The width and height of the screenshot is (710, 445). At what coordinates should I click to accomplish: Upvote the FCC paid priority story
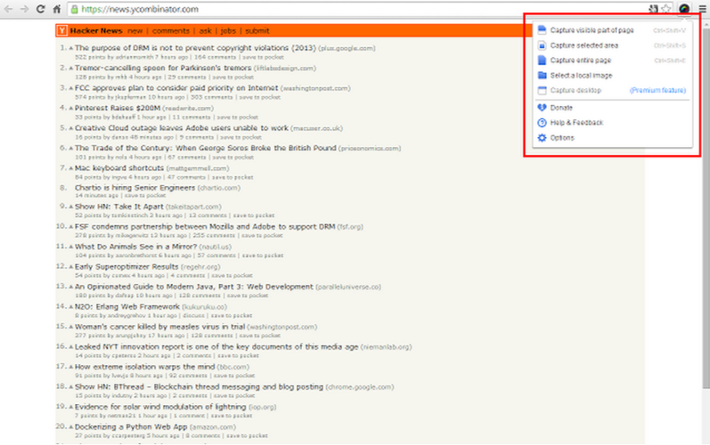point(71,88)
